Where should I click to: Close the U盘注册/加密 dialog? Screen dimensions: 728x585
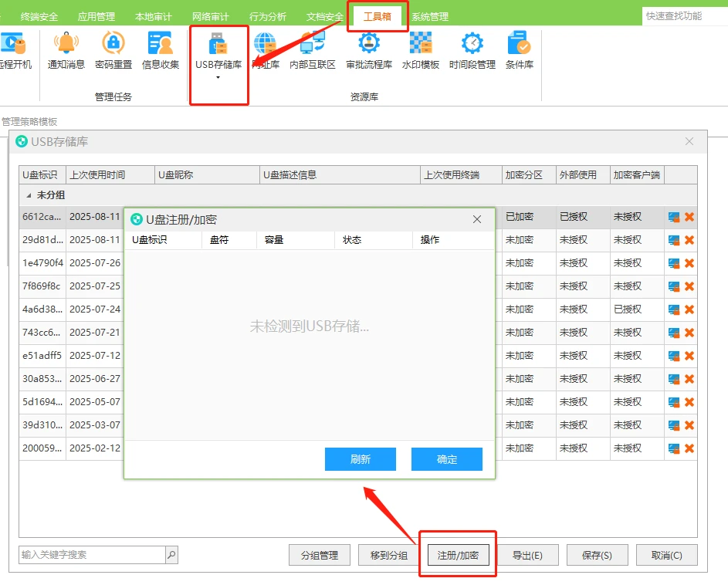[x=477, y=219]
